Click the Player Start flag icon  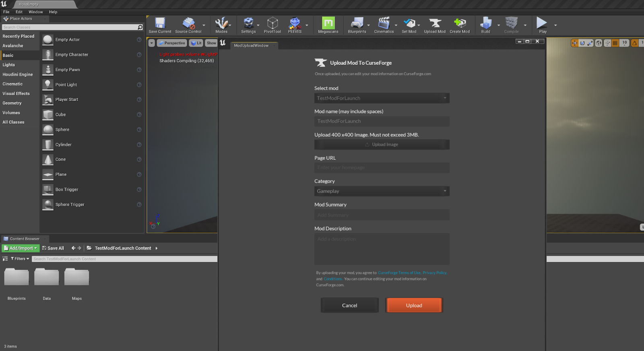[x=48, y=99]
